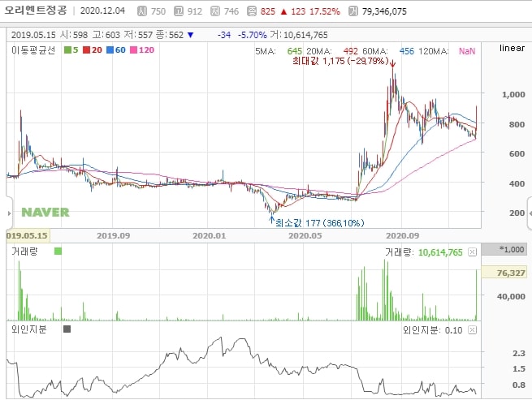The width and height of the screenshot is (532, 400).
Task: Click the 이동평균선 label
Action: (33, 50)
